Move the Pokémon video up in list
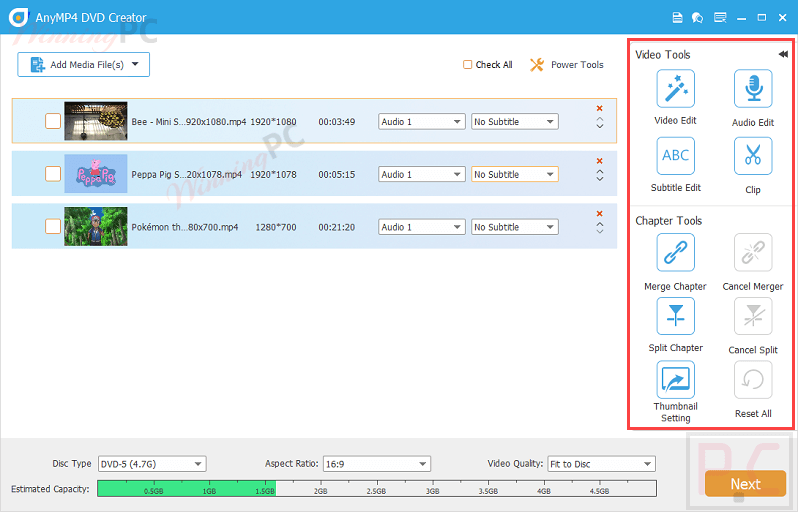The height and width of the screenshot is (512, 798). [600, 224]
